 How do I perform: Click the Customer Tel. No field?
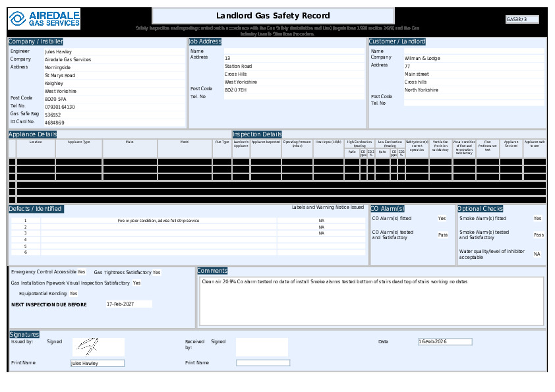474,103
